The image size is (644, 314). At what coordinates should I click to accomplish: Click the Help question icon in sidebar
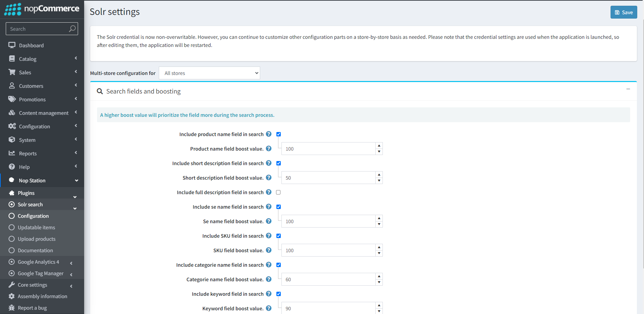coord(12,167)
